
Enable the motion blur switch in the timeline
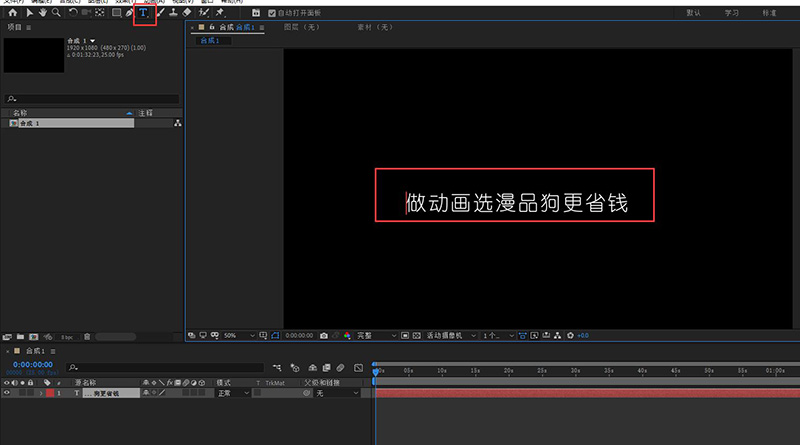tap(341, 367)
